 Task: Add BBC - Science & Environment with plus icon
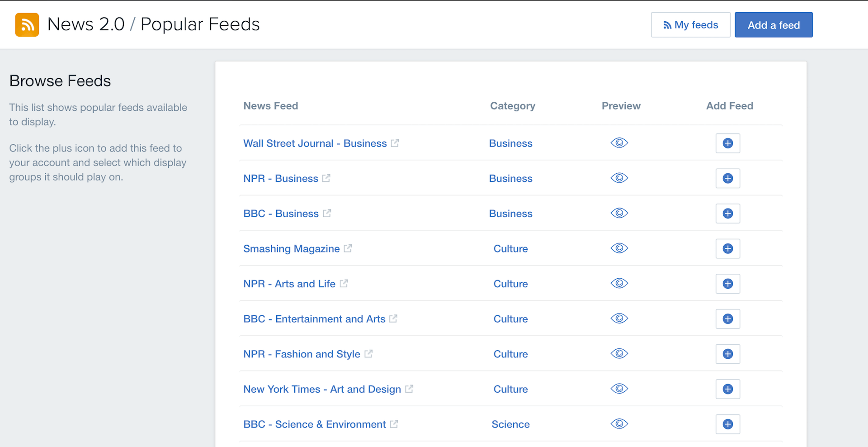[727, 424]
